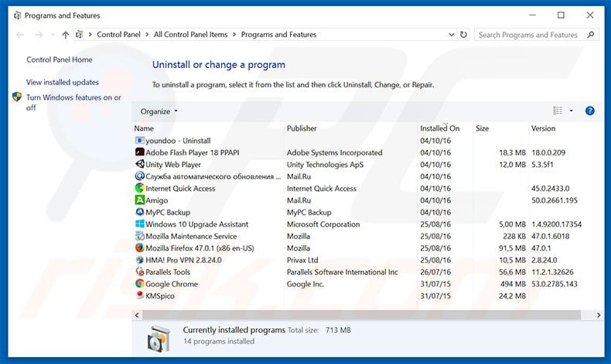Sort by the Version column header
This screenshot has height=364, width=611.
(543, 128)
